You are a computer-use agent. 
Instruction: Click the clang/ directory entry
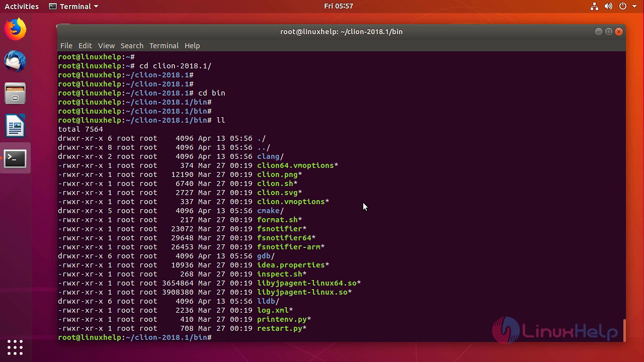271,156
